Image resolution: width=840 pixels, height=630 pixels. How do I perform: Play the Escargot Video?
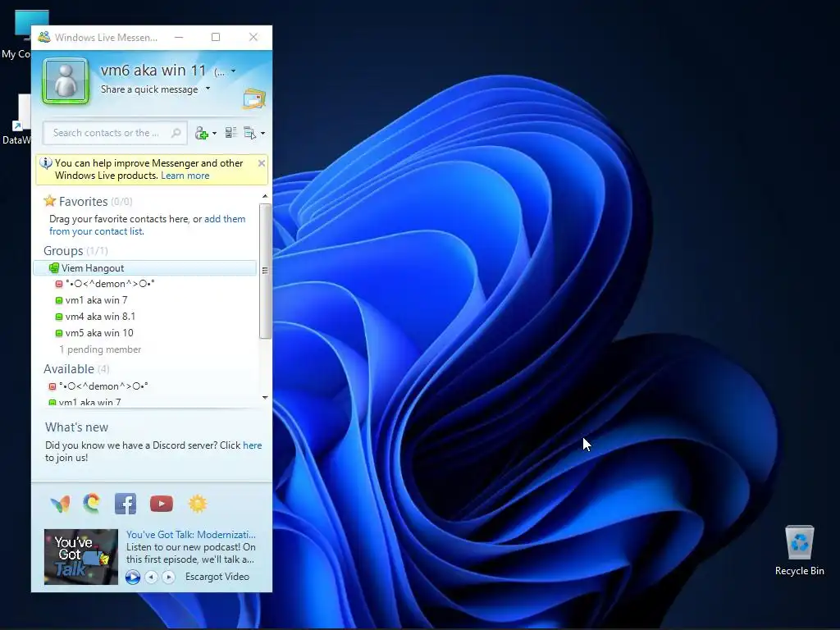[133, 577]
